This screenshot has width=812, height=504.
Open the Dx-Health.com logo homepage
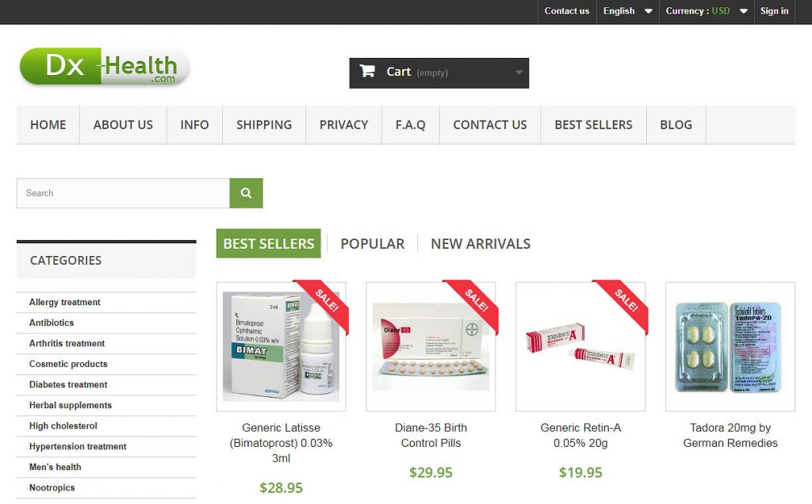[x=105, y=67]
